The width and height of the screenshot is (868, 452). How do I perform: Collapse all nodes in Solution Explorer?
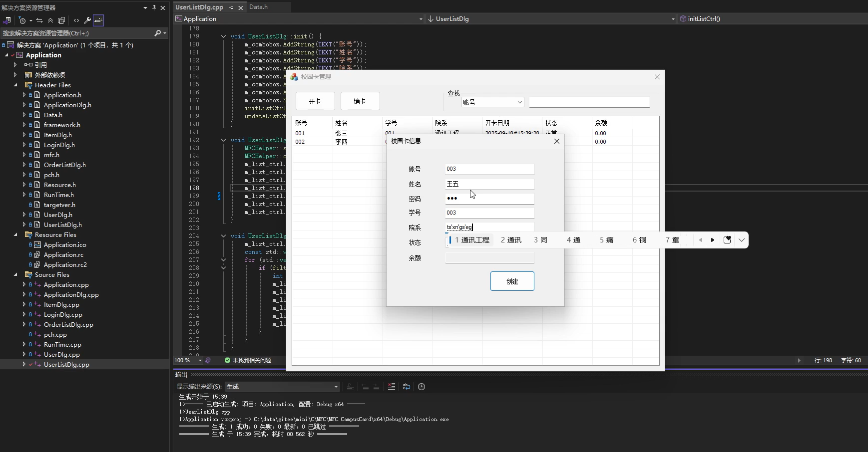pos(50,20)
